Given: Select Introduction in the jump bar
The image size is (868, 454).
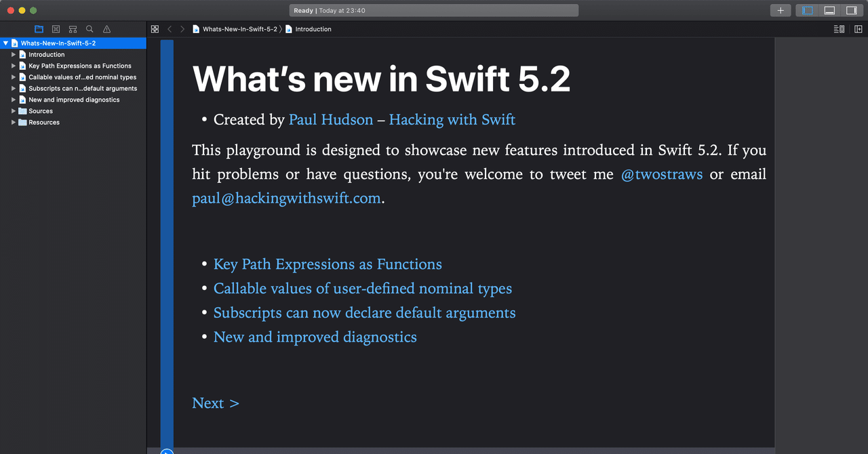Looking at the screenshot, I should pos(312,29).
